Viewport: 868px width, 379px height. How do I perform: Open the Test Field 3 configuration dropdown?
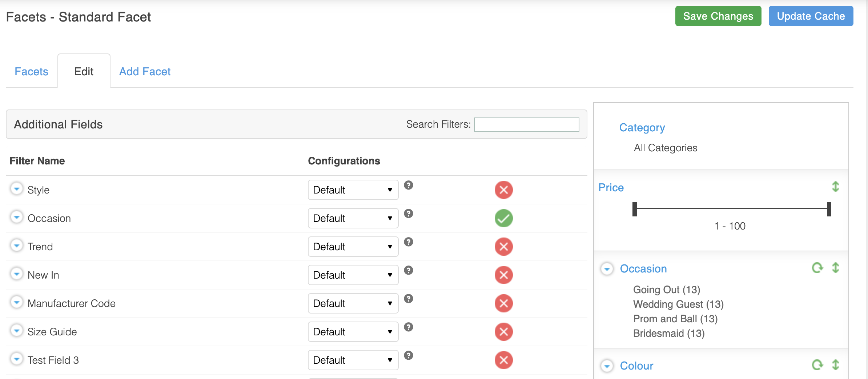coord(353,360)
